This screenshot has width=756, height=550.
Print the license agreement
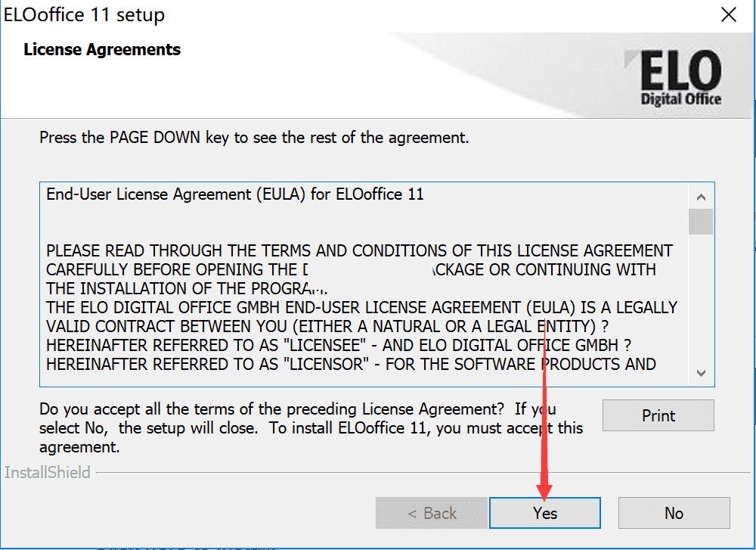point(658,415)
